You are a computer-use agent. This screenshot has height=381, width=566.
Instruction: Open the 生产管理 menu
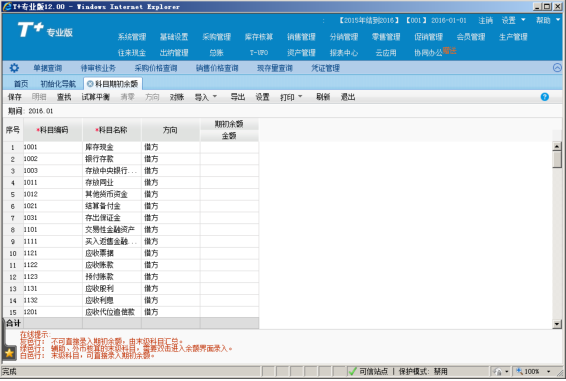513,37
